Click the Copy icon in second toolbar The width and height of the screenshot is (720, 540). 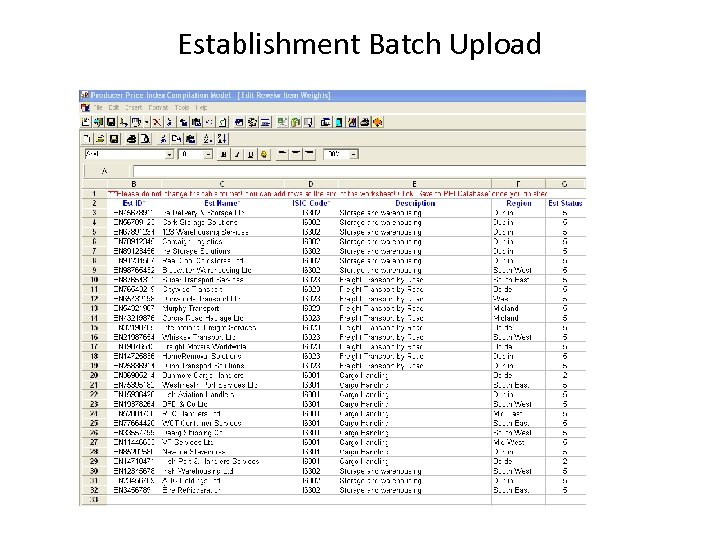(x=177, y=139)
